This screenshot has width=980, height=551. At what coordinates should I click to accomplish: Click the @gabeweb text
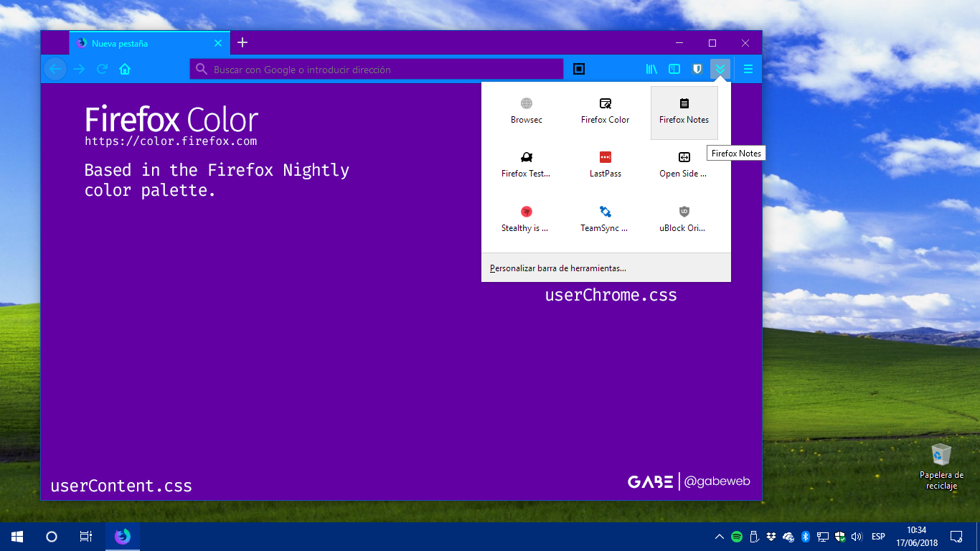[717, 481]
